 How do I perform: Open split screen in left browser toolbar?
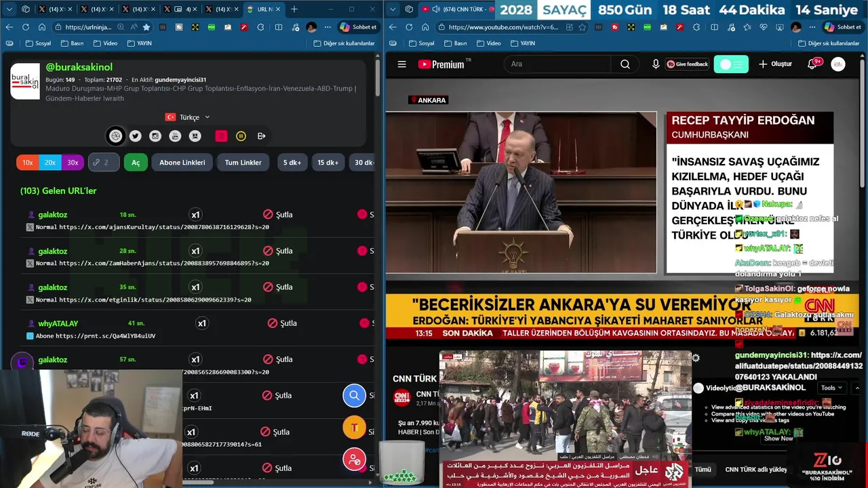coord(279,27)
